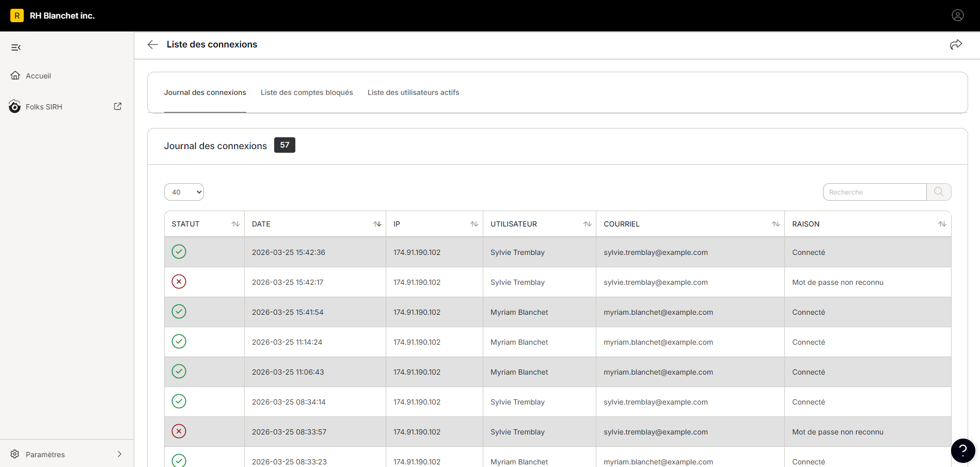Click the Folks SIRH logo icon
The height and width of the screenshot is (467, 980).
coord(15,106)
